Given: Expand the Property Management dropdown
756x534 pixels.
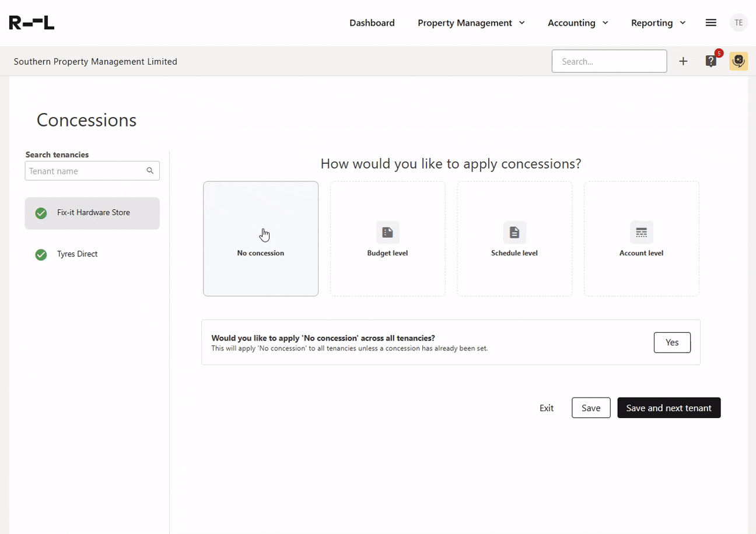Looking at the screenshot, I should coord(471,23).
